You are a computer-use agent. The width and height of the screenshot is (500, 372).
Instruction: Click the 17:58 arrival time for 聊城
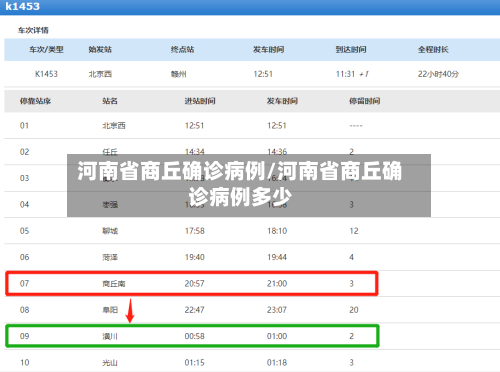(x=195, y=231)
